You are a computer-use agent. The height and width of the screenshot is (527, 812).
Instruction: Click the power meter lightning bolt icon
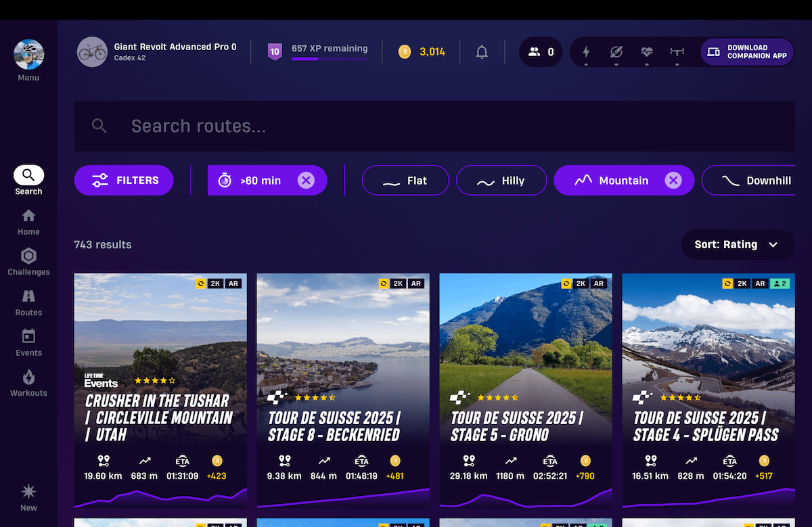click(586, 52)
